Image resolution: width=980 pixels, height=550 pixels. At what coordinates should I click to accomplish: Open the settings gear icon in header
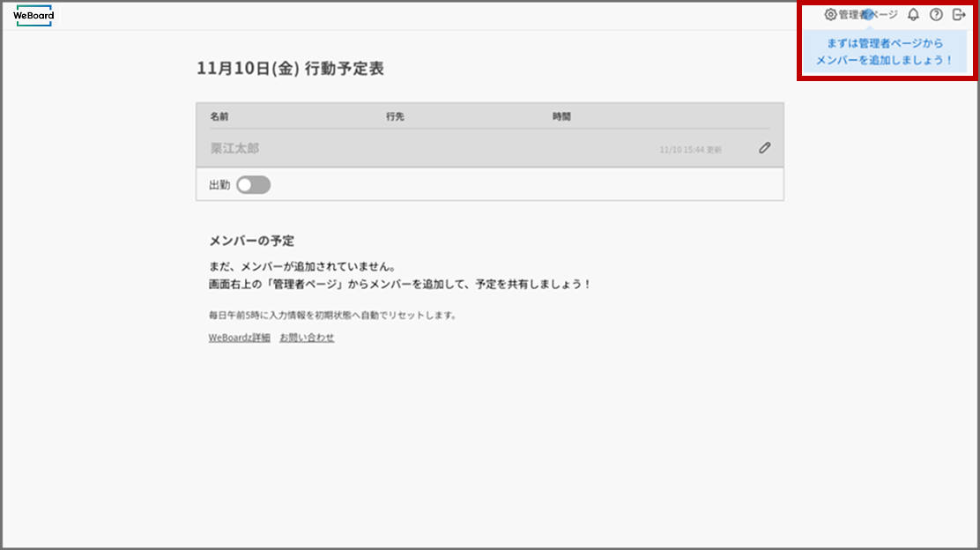pos(830,15)
